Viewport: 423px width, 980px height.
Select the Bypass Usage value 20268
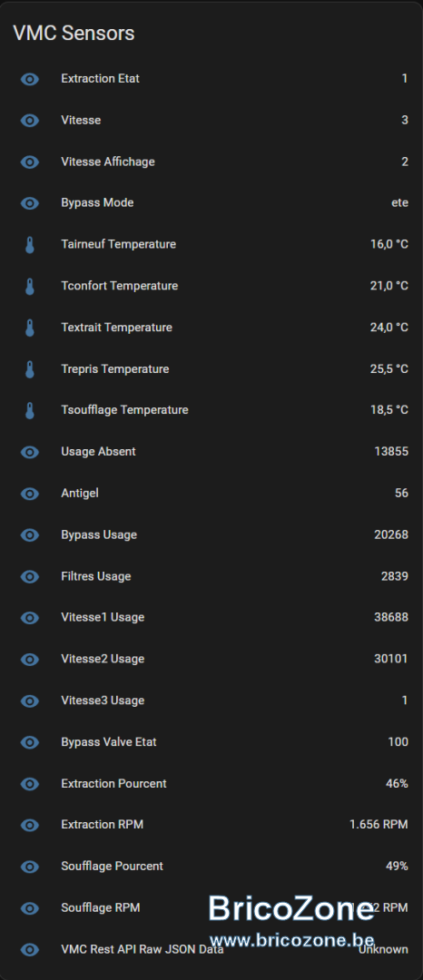click(391, 535)
